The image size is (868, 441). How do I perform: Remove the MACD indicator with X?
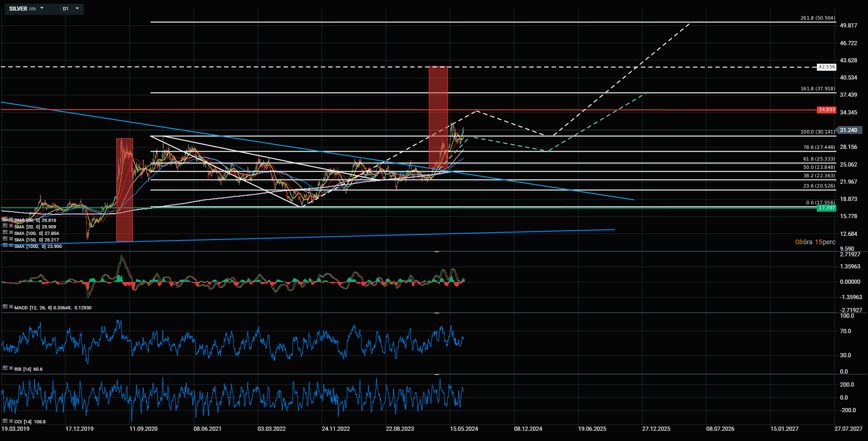pos(11,307)
